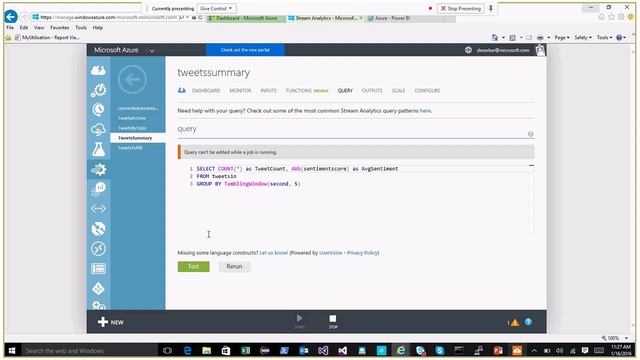Viewport: 640px width, 360px height.
Task: Open the IE Page dropdown menu
Action: [x=562, y=38]
